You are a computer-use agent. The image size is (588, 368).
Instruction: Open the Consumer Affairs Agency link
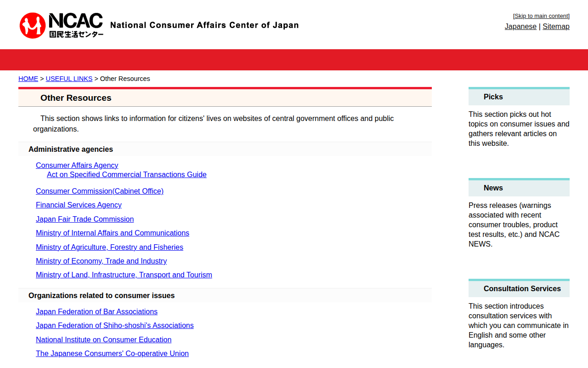[77, 165]
